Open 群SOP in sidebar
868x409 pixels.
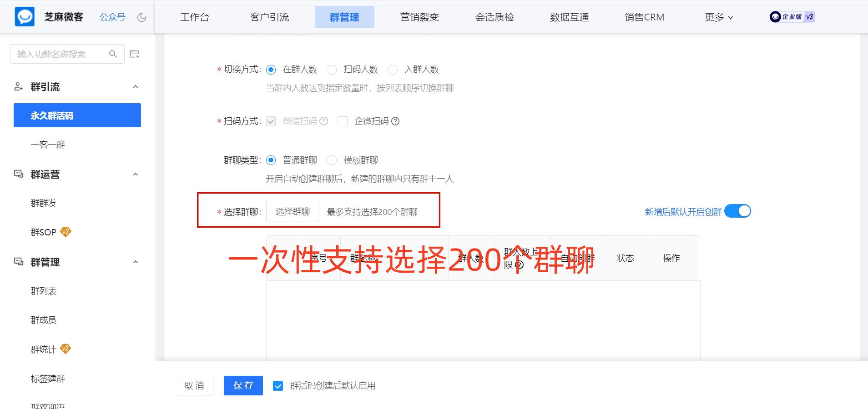[43, 232]
